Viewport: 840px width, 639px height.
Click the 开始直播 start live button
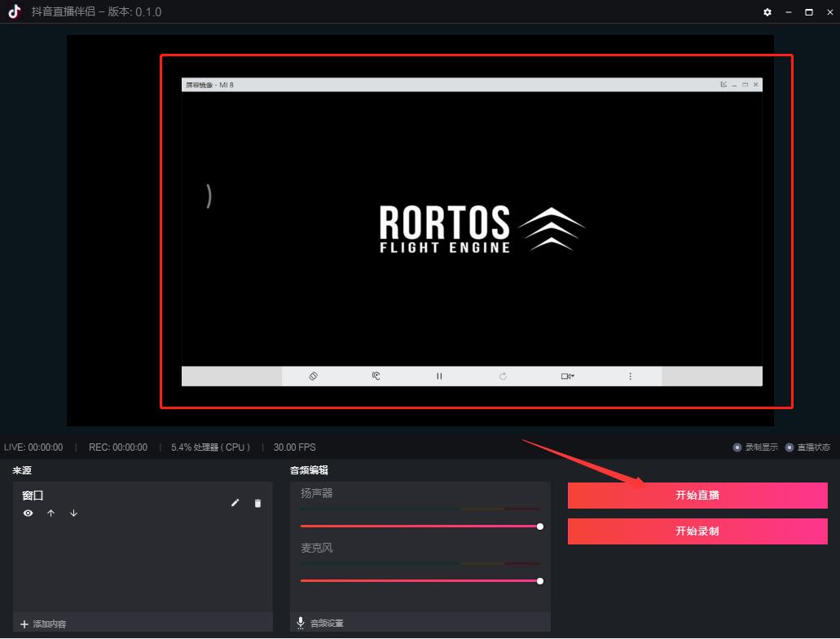[x=697, y=496]
